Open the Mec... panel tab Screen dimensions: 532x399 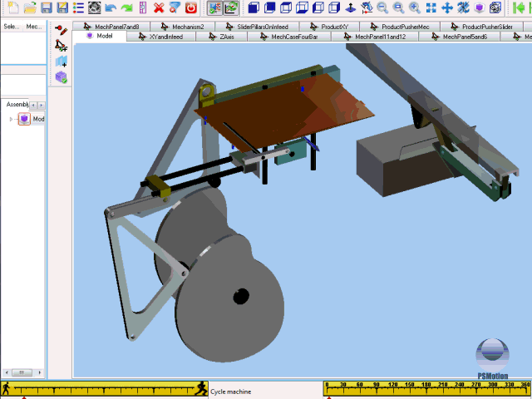tap(34, 27)
